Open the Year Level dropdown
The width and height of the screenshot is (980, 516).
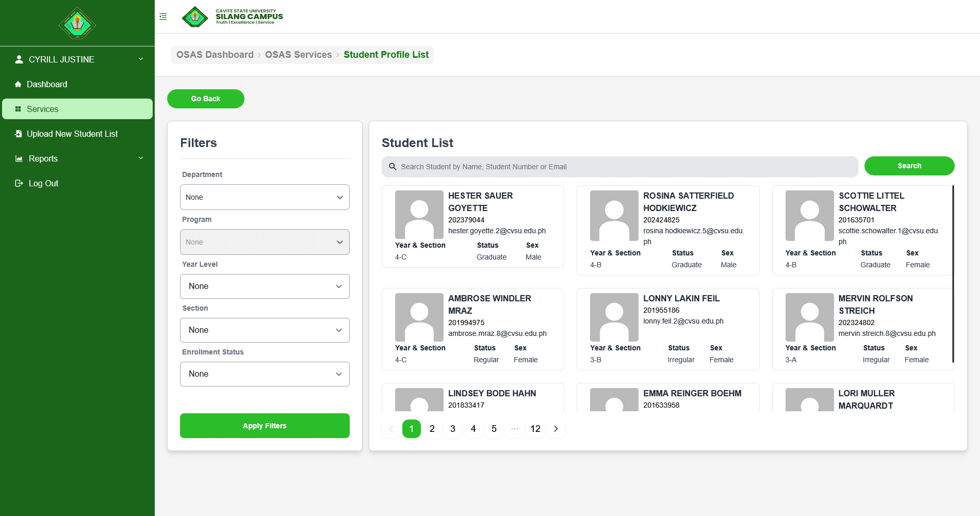(265, 286)
